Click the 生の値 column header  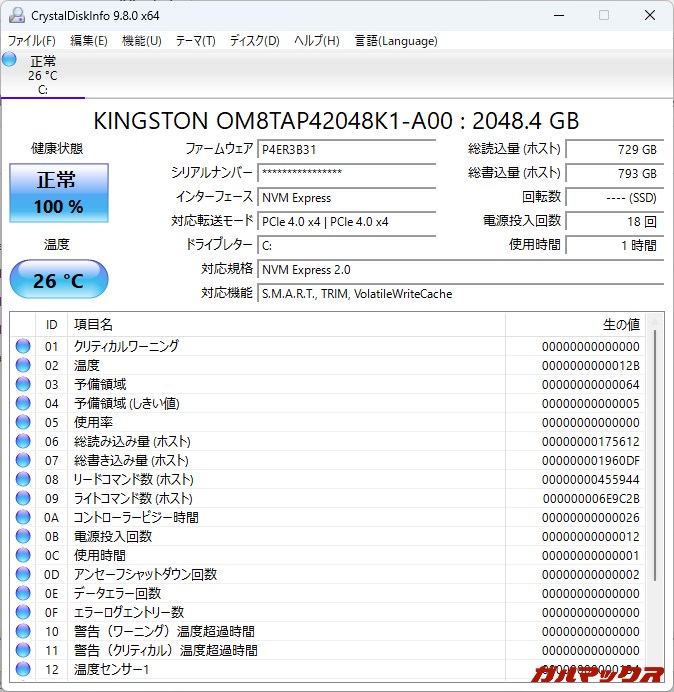click(575, 325)
